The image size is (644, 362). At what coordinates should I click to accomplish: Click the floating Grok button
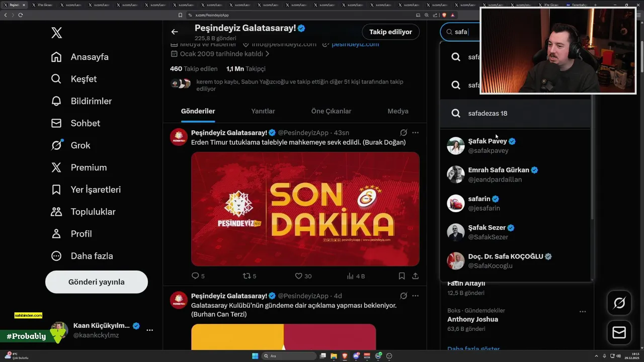click(619, 303)
